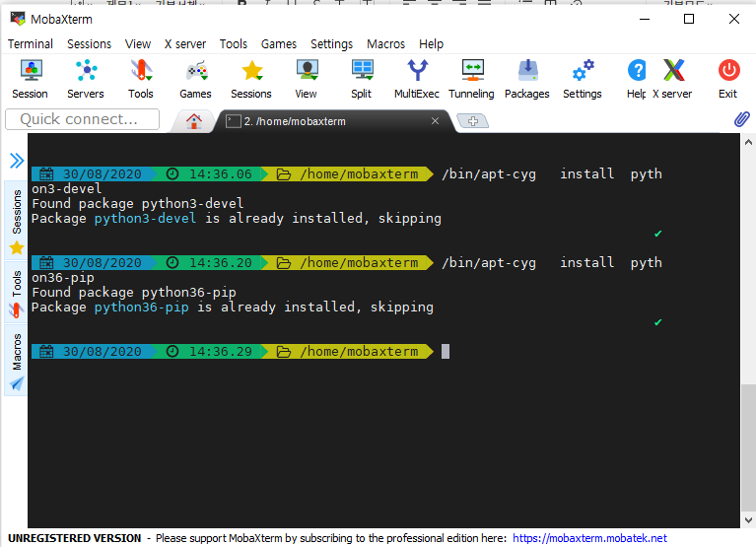Open the Tunneling icon
This screenshot has height=547, width=756.
[472, 79]
